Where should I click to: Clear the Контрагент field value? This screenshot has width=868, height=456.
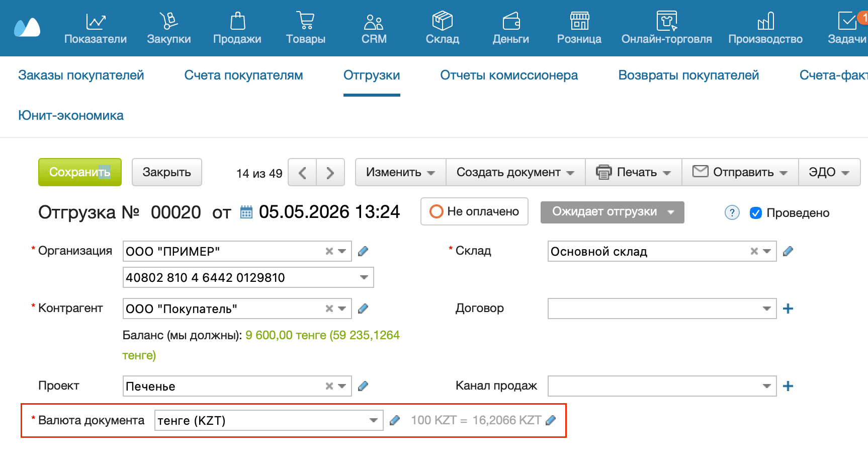329,309
